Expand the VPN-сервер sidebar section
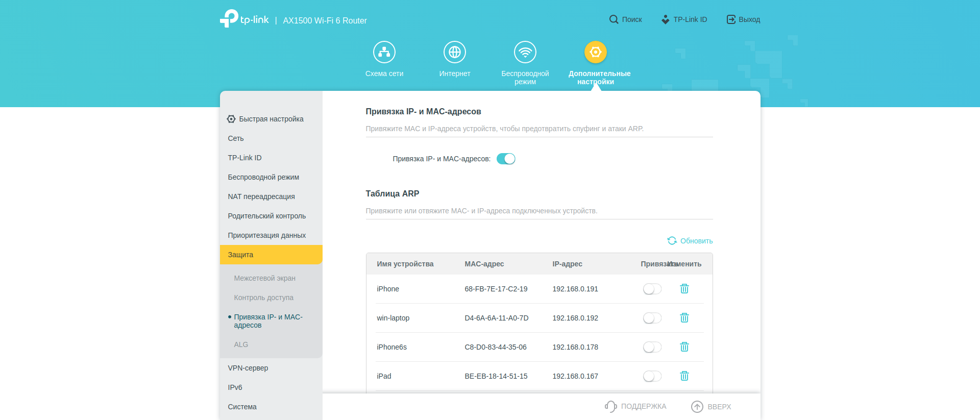The image size is (980, 420). click(248, 368)
